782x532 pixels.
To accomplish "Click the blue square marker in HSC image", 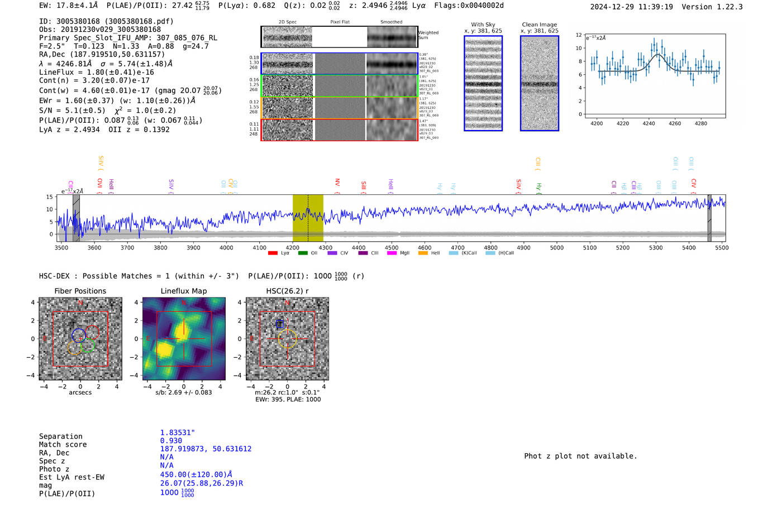I will 280,324.
